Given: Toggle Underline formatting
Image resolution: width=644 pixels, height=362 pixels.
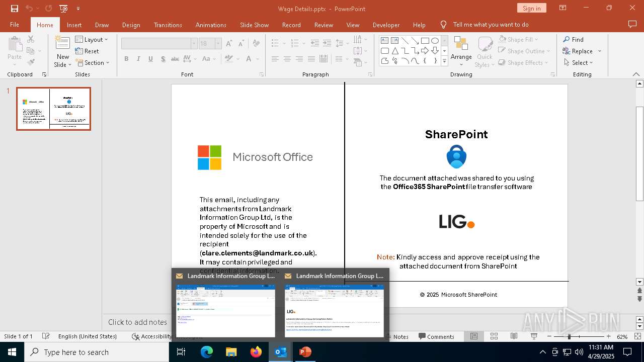Looking at the screenshot, I should click(x=150, y=59).
